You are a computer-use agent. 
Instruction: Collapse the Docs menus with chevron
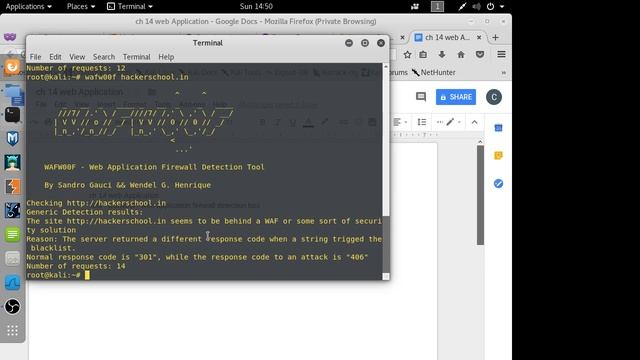(x=474, y=122)
